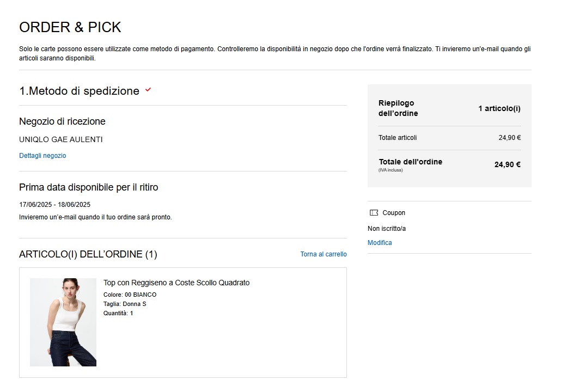Click the 1 articolo(i) count in summary

tap(499, 108)
